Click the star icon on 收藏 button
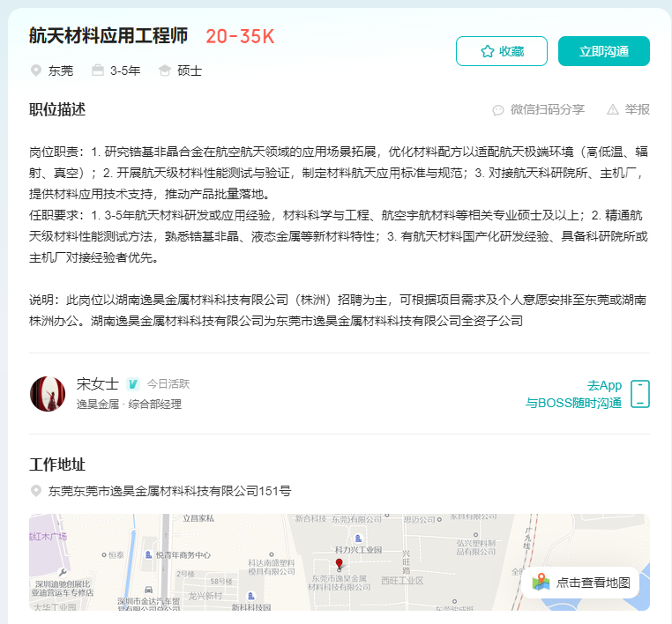Image resolution: width=672 pixels, height=624 pixels. (x=488, y=51)
